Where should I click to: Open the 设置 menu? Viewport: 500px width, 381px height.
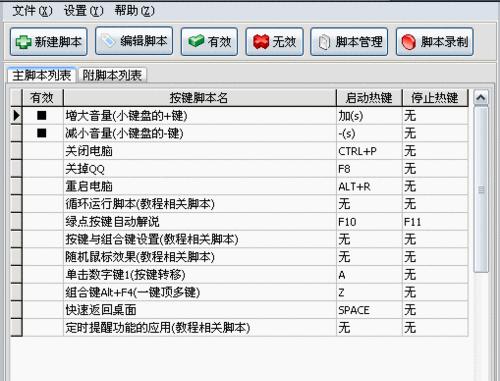[84, 11]
